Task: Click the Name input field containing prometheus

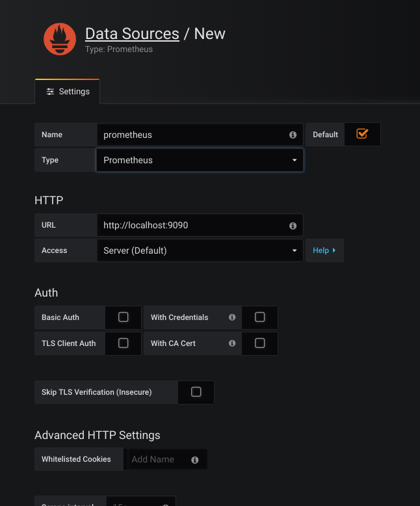Action: click(200, 135)
